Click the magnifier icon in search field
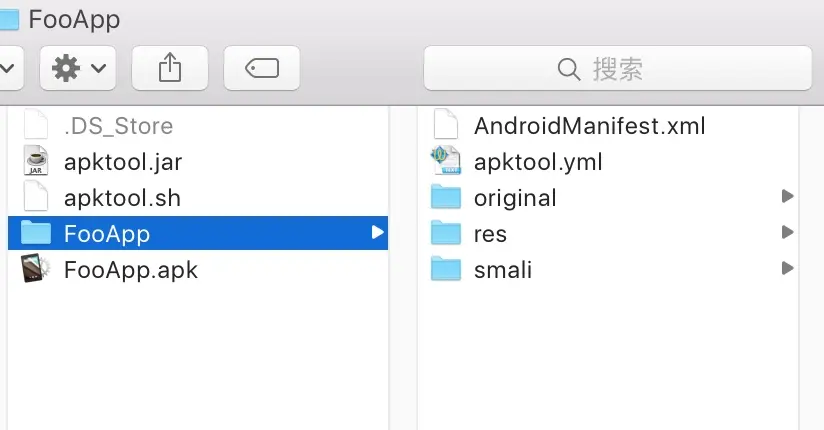Image resolution: width=824 pixels, height=430 pixels. tap(569, 69)
